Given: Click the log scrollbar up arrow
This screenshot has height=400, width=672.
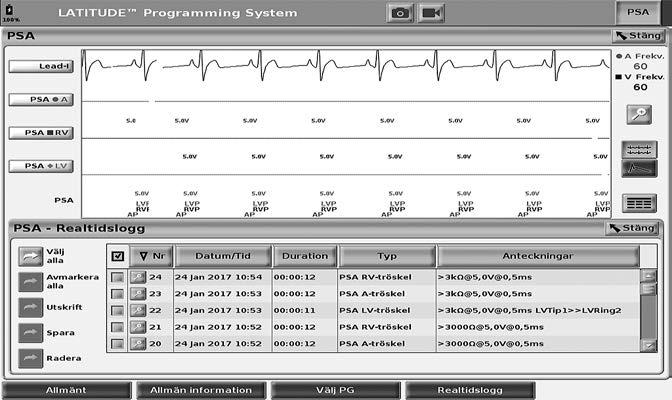Looking at the screenshot, I should click(649, 276).
